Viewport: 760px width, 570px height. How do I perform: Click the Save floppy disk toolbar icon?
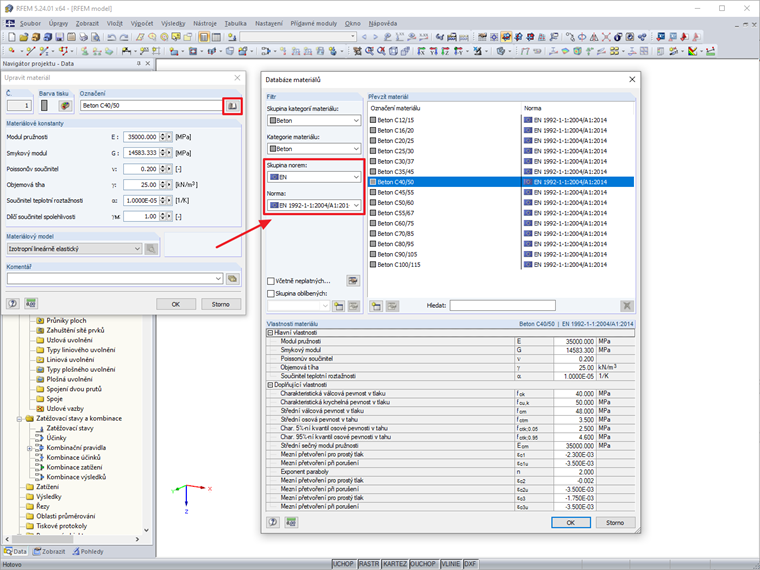(60, 37)
